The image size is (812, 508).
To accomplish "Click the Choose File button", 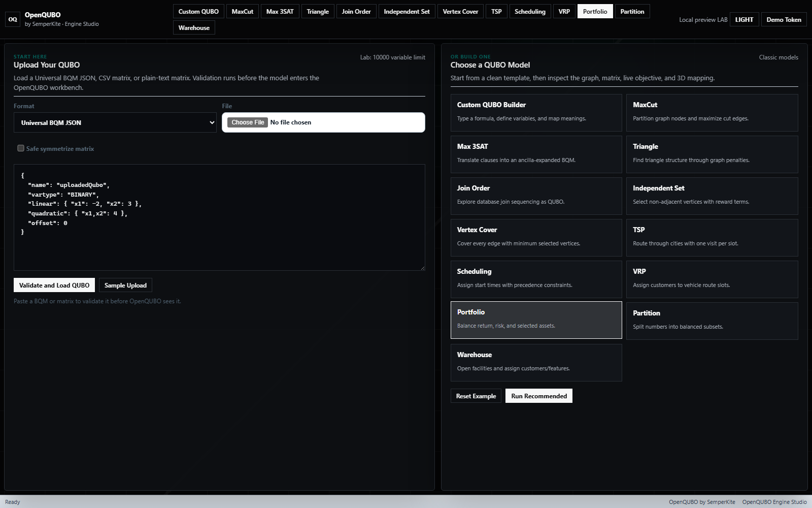I will pyautogui.click(x=248, y=122).
